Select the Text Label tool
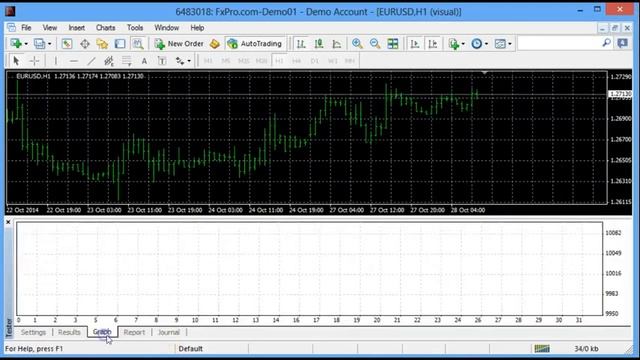640x360 pixels. pyautogui.click(x=162, y=61)
